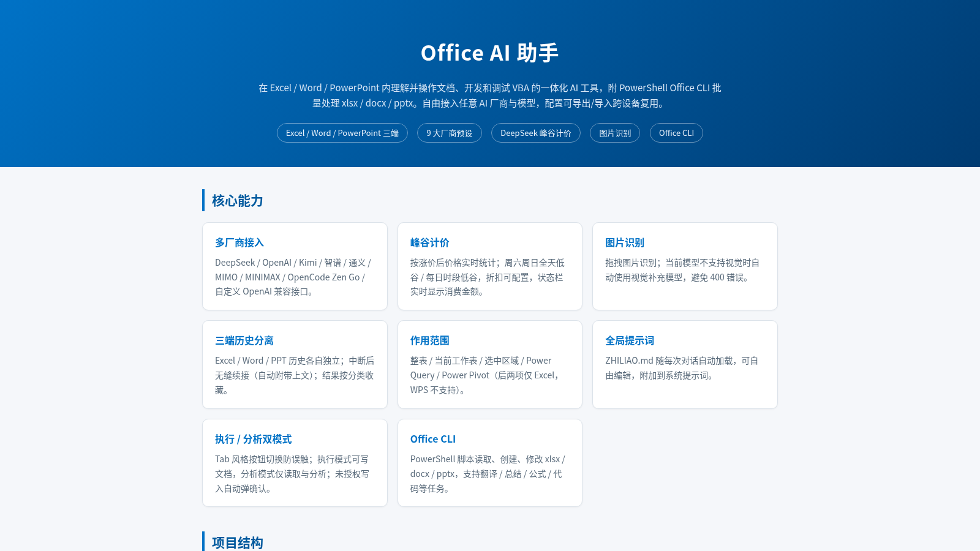Click the "图片识别" card title
Image resolution: width=980 pixels, height=551 pixels.
[x=625, y=242]
